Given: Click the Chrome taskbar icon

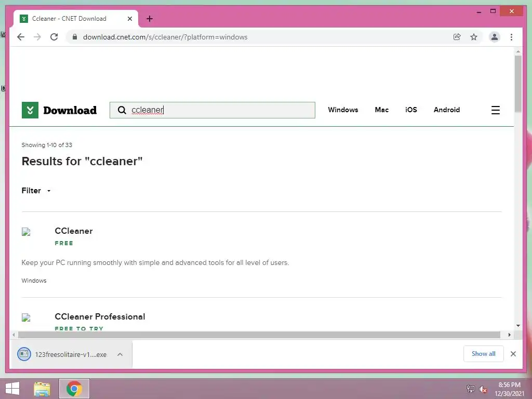Looking at the screenshot, I should pyautogui.click(x=74, y=389).
